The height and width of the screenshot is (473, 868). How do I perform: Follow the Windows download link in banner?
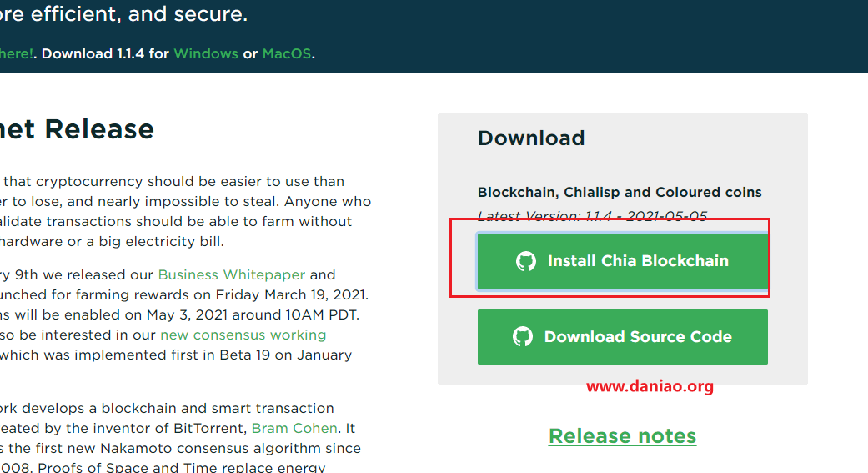(x=206, y=53)
